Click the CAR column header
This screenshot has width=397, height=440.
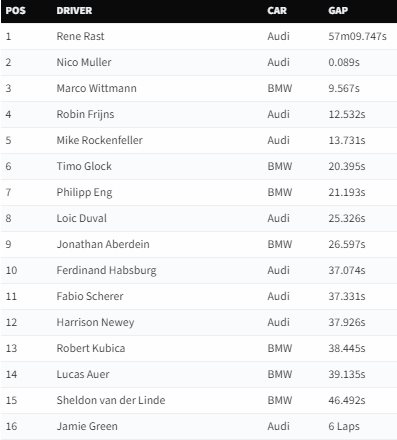277,11
